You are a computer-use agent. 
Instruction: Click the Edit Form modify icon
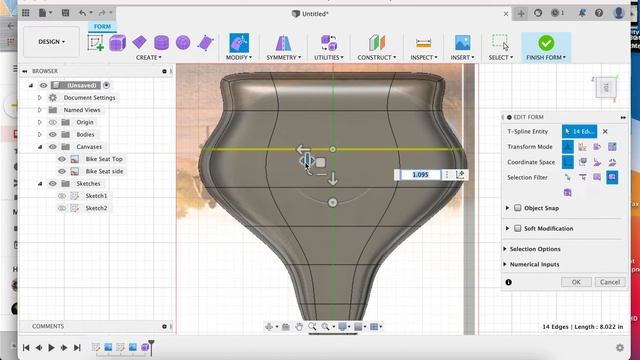point(239,43)
